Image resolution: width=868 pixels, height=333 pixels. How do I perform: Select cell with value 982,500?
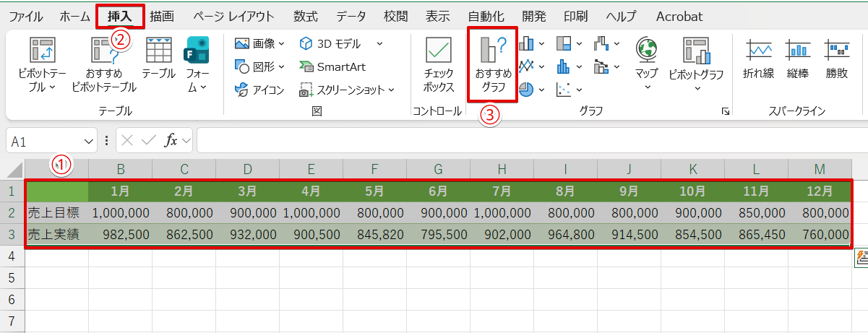point(120,235)
